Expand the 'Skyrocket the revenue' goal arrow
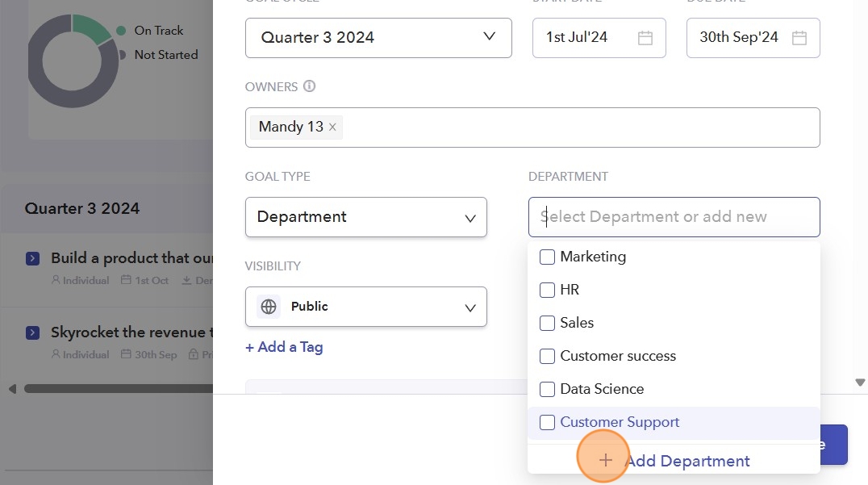 point(32,332)
